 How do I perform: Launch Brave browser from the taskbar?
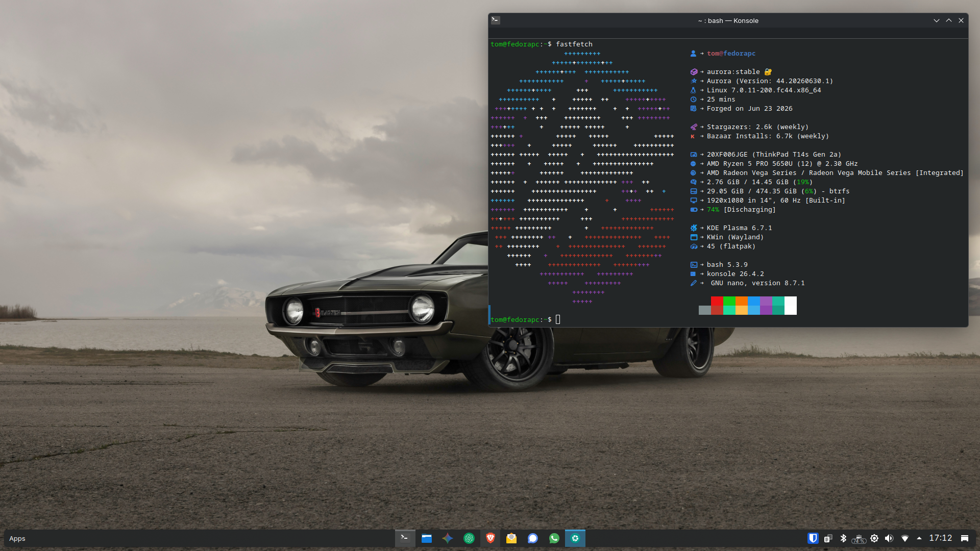coord(491,538)
